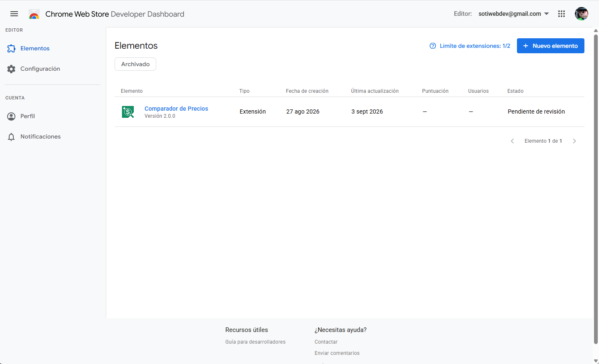
Task: Open the Comparador de Precios link
Action: pos(176,109)
